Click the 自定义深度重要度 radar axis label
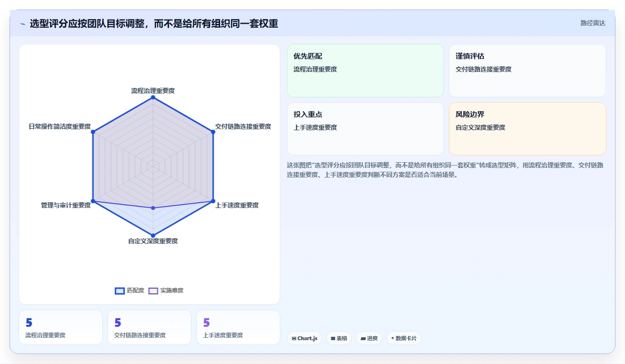This screenshot has height=364, width=625. tap(153, 241)
